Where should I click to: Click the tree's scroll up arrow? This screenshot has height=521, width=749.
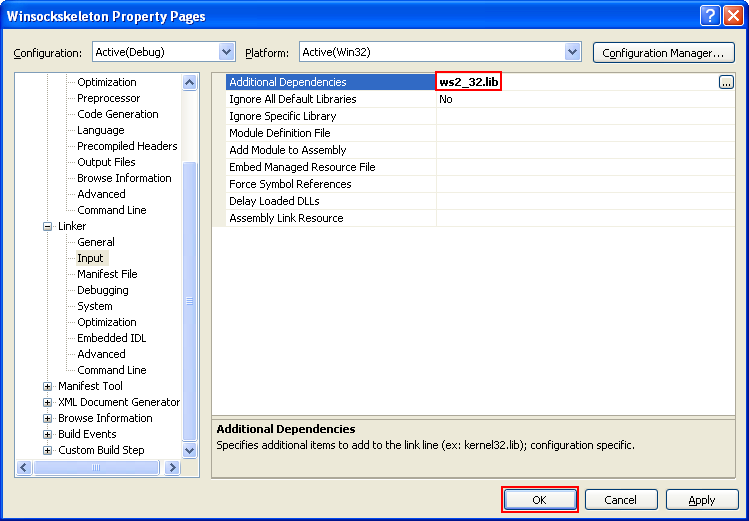tap(190, 83)
